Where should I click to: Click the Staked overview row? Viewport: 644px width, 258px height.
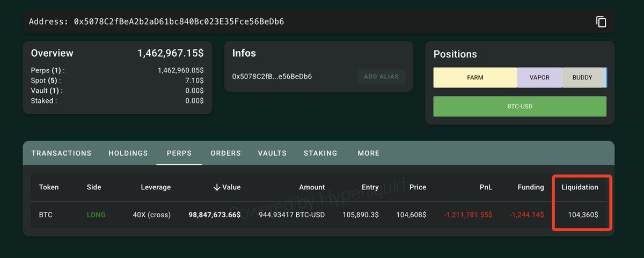click(117, 101)
